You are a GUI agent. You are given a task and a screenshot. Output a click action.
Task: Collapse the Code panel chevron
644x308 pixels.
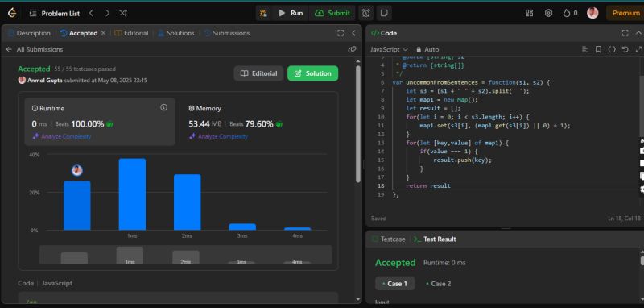(x=638, y=33)
